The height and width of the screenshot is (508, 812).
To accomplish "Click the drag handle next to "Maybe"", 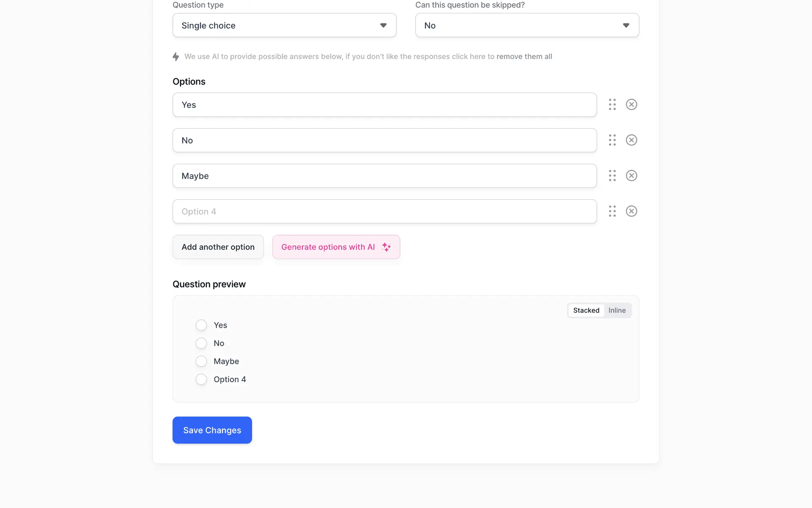I will (x=612, y=176).
